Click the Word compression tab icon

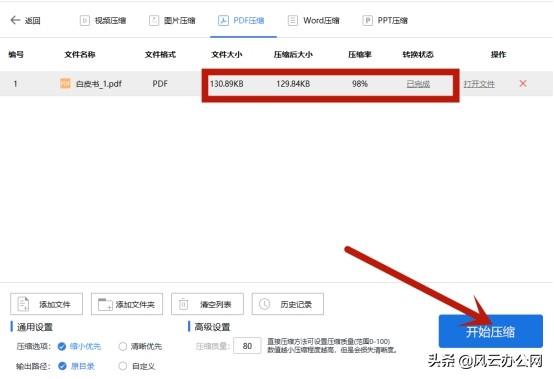pyautogui.click(x=293, y=20)
